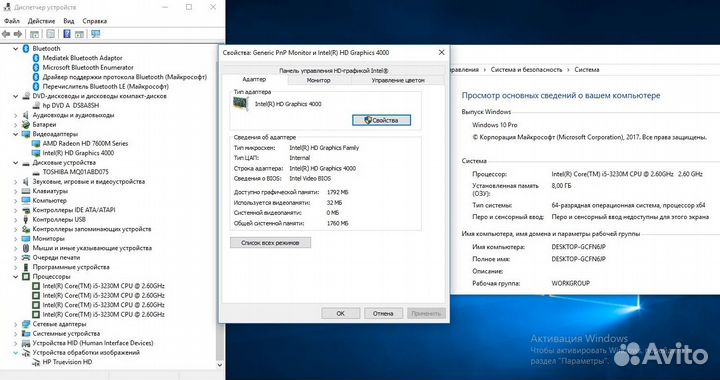Click the Видеоадаптеры category icon
This screenshot has height=380, width=720.
[26, 134]
